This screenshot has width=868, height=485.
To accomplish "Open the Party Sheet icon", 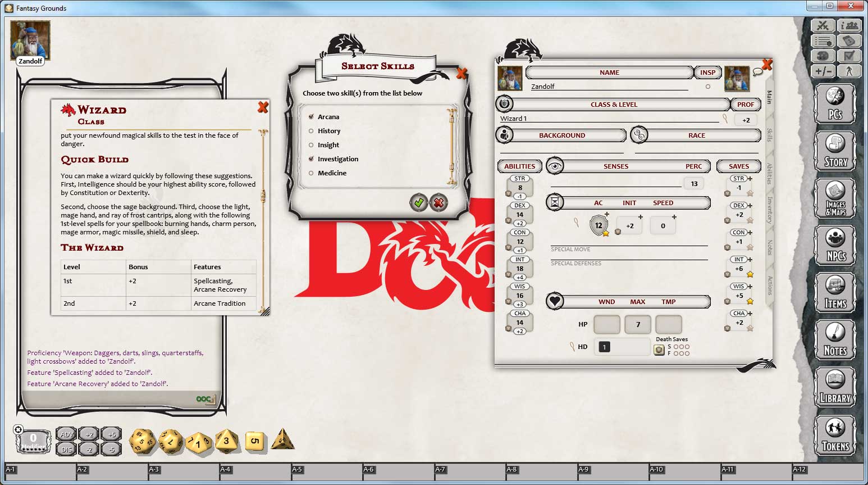I will point(850,25).
